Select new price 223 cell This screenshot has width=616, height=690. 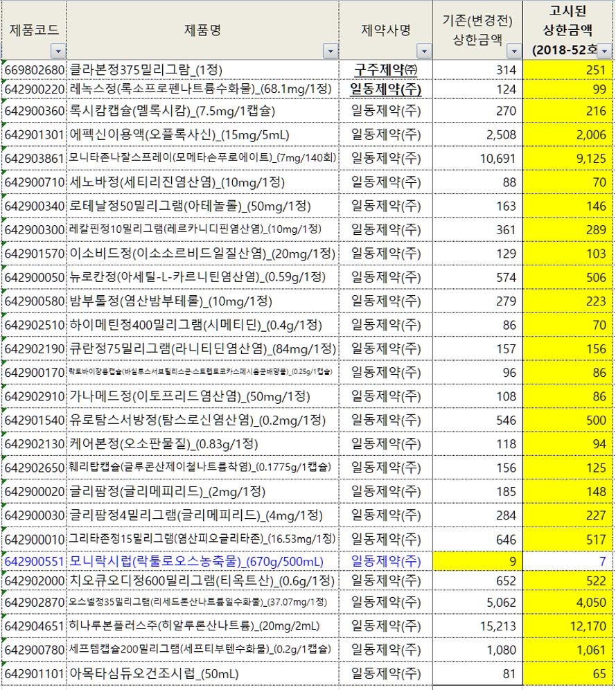[568, 301]
